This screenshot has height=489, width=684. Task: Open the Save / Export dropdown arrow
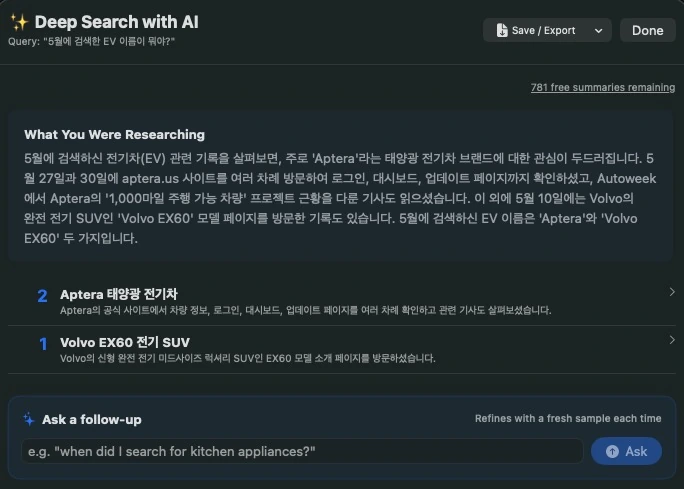(x=598, y=31)
